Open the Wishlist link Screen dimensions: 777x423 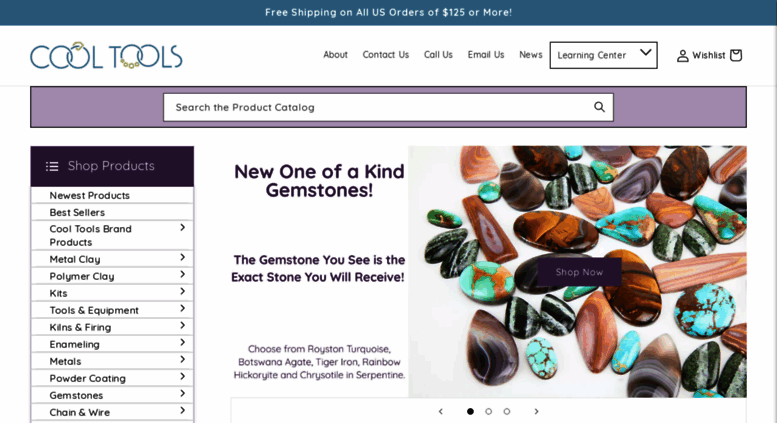[x=709, y=55]
